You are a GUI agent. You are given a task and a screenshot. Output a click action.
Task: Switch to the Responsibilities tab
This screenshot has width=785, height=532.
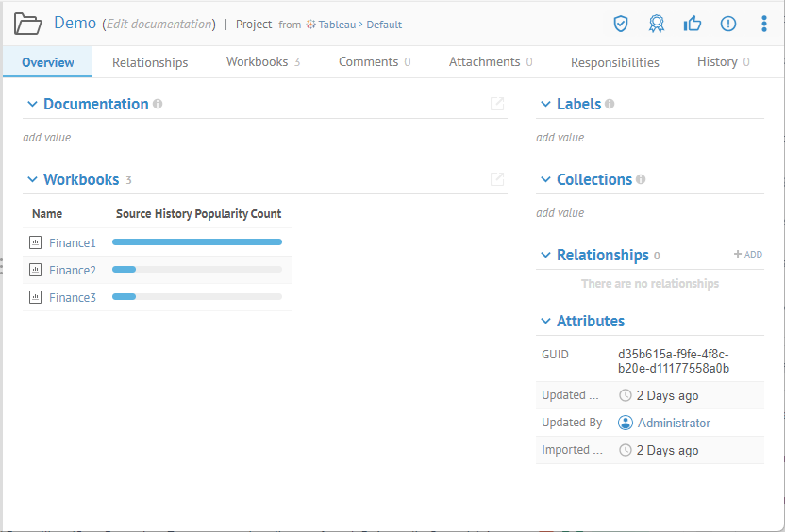tap(614, 62)
